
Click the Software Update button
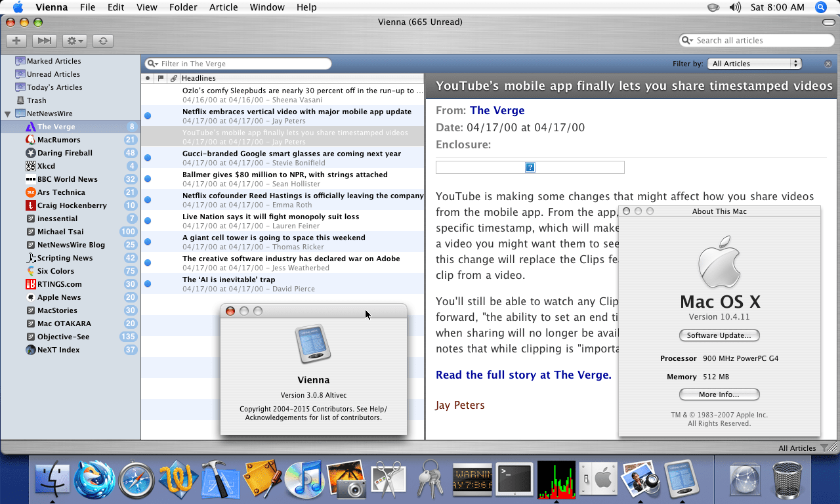tap(719, 335)
